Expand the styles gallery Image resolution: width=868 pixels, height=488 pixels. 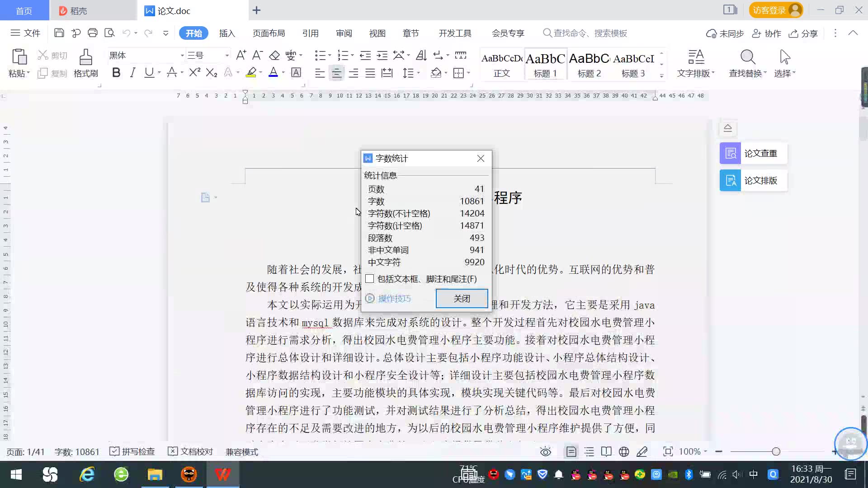pos(661,76)
